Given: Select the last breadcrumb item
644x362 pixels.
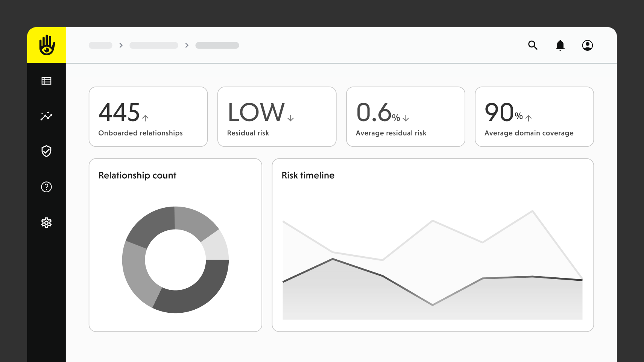Looking at the screenshot, I should [x=217, y=45].
